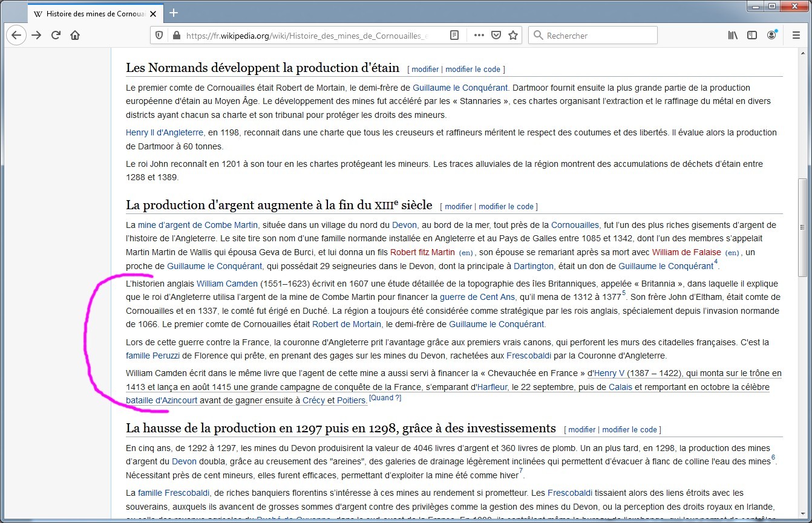Toggle the sidebar panel icon
The width and height of the screenshot is (812, 523).
(752, 36)
